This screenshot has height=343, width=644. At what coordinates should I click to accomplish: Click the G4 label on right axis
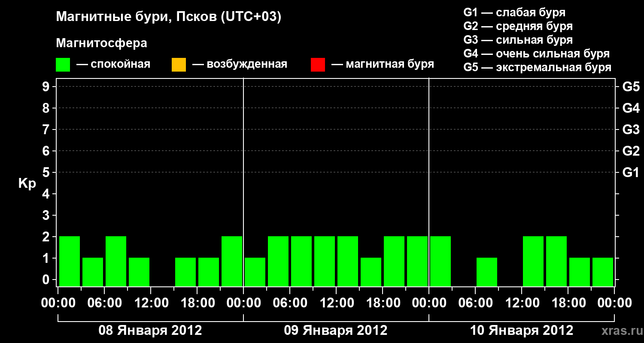click(631, 108)
